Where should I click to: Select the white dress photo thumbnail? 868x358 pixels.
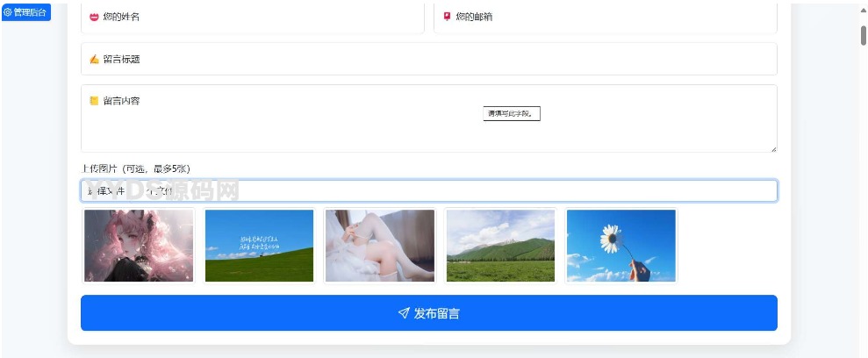(379, 246)
